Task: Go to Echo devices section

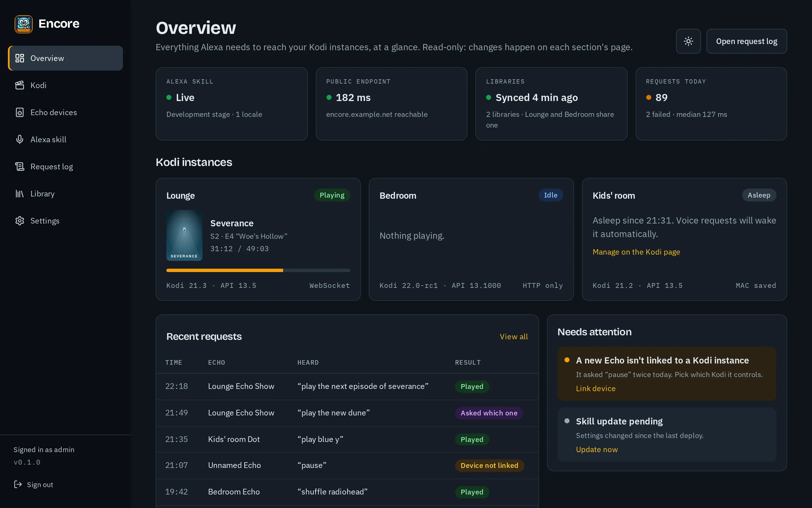Action: pyautogui.click(x=65, y=112)
